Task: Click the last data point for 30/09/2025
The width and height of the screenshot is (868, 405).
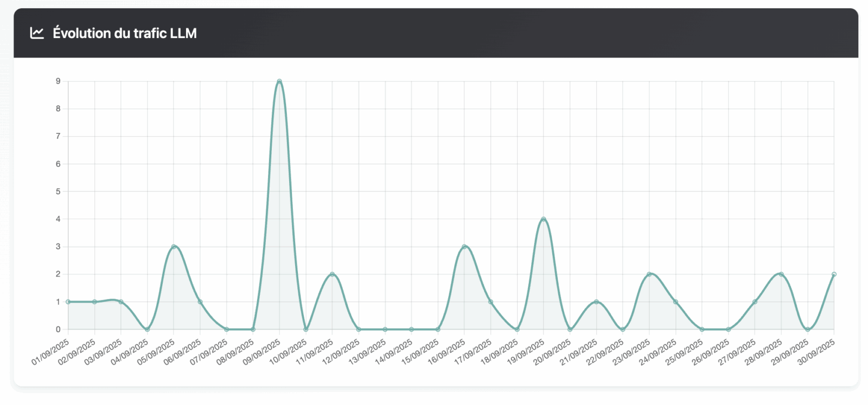Action: (x=834, y=274)
